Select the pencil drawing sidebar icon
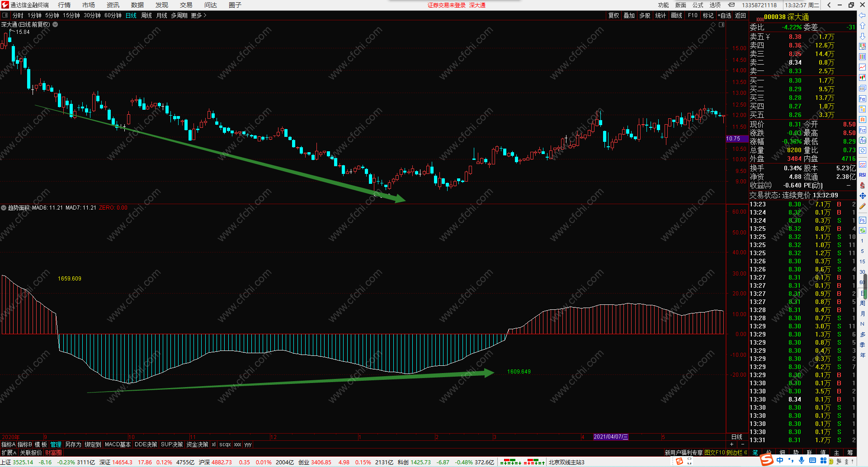Viewport: 868px width, 467px height. tap(862, 206)
